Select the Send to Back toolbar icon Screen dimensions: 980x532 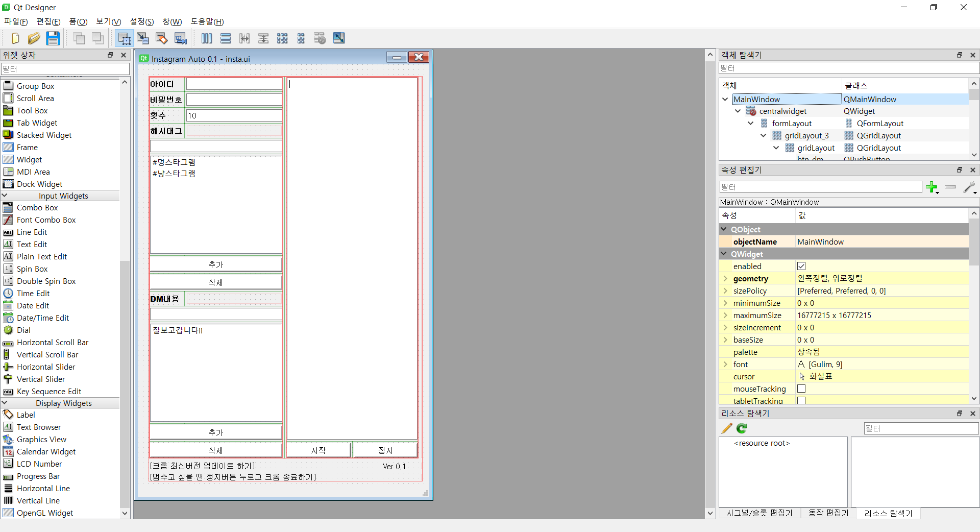coord(79,38)
